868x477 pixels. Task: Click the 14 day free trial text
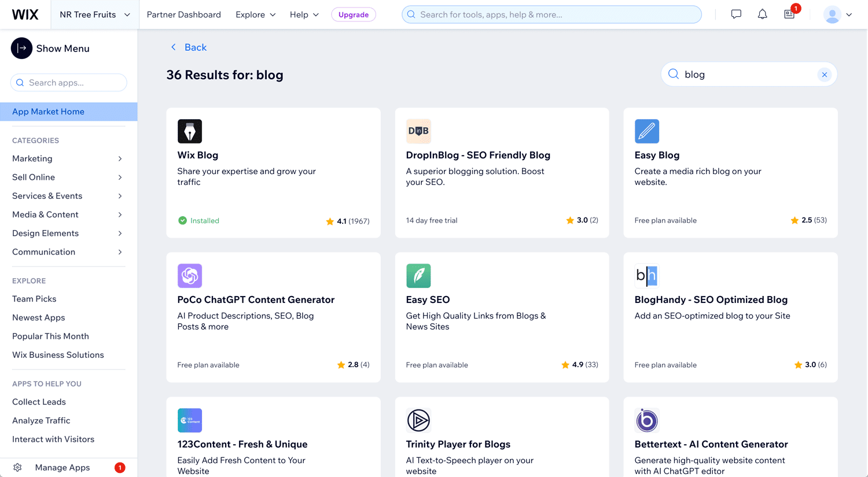pyautogui.click(x=432, y=220)
